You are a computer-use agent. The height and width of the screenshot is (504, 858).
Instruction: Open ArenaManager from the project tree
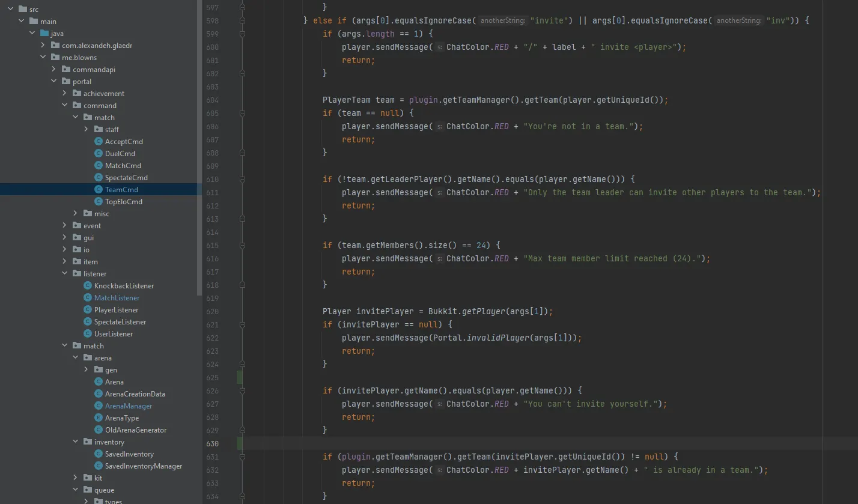click(128, 406)
